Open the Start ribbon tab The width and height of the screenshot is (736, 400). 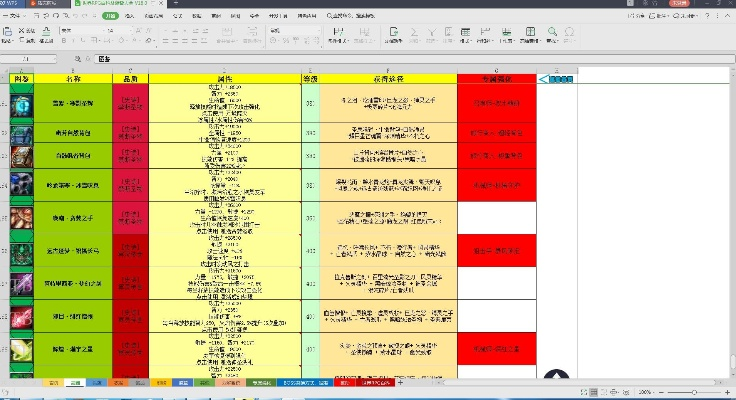(110, 15)
